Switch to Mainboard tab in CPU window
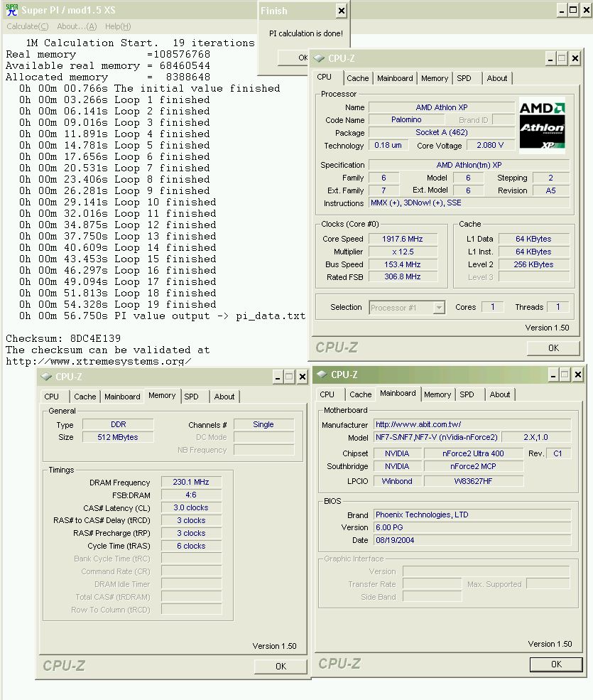Screen dimensions: 593x700 tap(395, 78)
